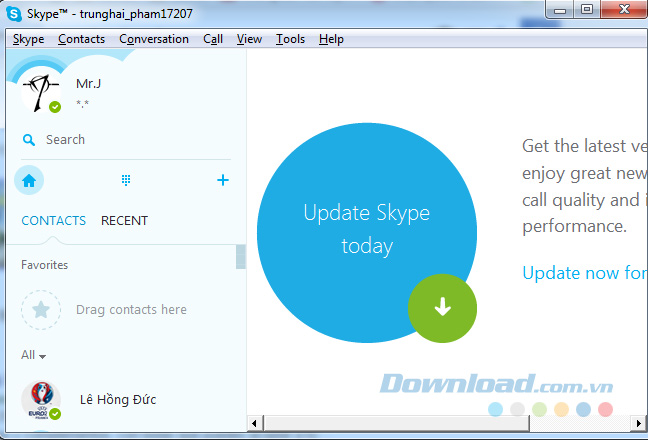Focus the Search contacts field
The height and width of the screenshot is (440, 648).
coord(126,140)
